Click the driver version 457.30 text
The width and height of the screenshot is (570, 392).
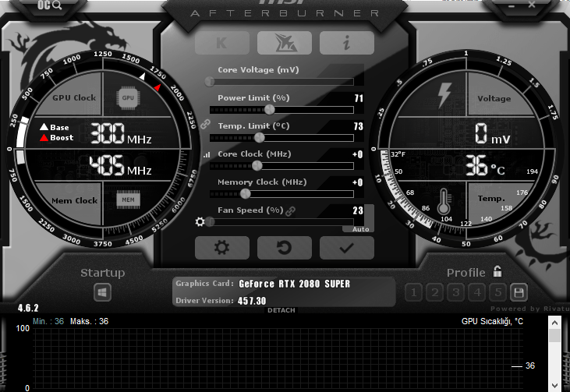252,301
